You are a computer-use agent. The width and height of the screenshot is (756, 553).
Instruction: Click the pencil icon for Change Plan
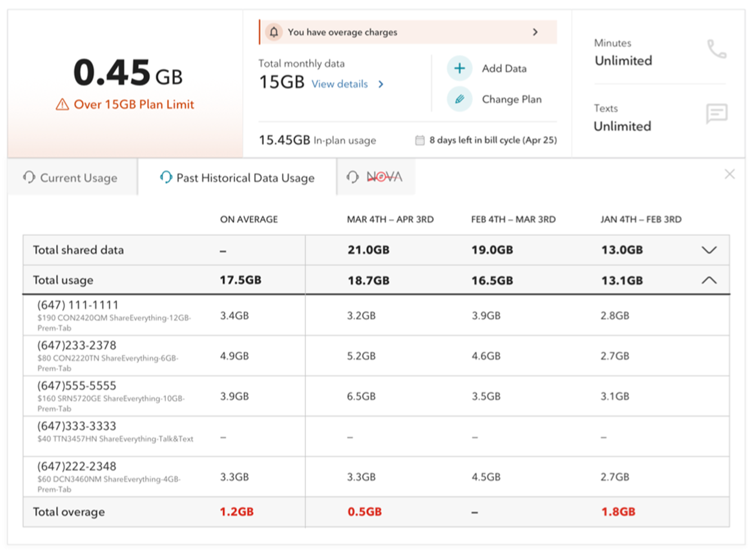(x=459, y=99)
